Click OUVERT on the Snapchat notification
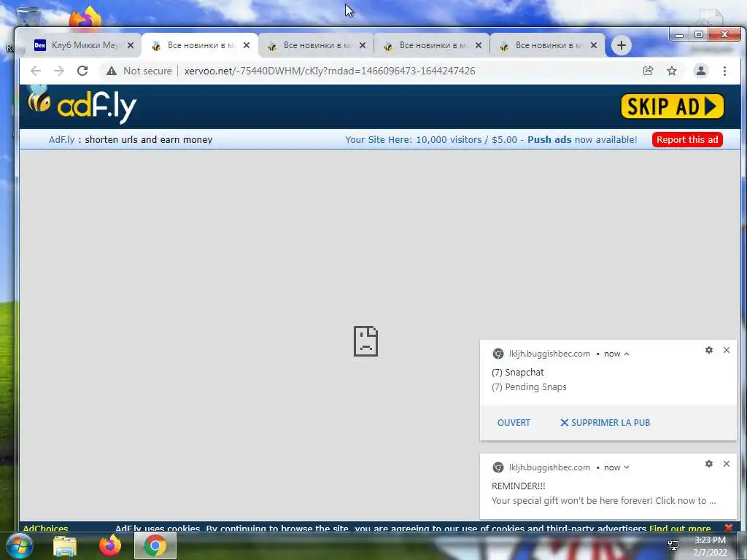The image size is (747, 560). pyautogui.click(x=514, y=422)
